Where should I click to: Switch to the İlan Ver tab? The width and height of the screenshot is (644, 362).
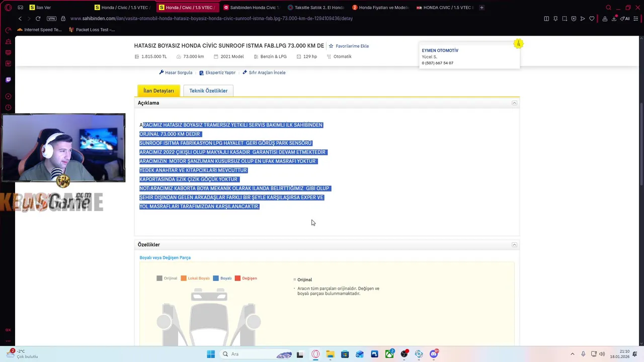[58, 8]
